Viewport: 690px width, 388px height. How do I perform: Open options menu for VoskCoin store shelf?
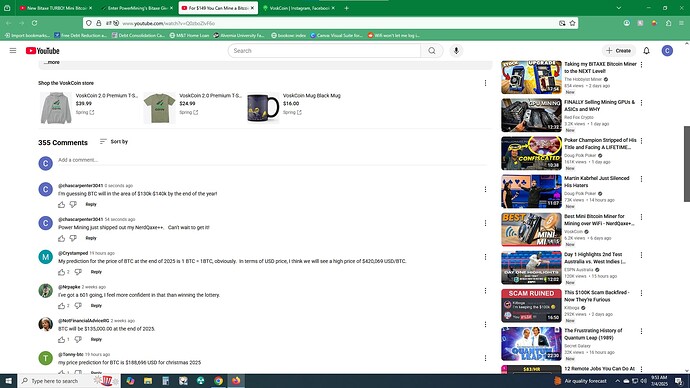click(x=485, y=83)
